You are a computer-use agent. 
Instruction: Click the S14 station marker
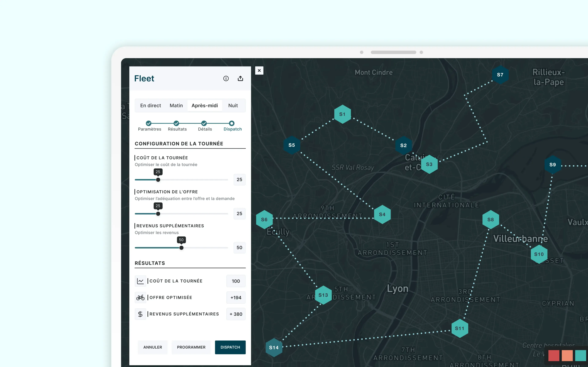point(274,347)
